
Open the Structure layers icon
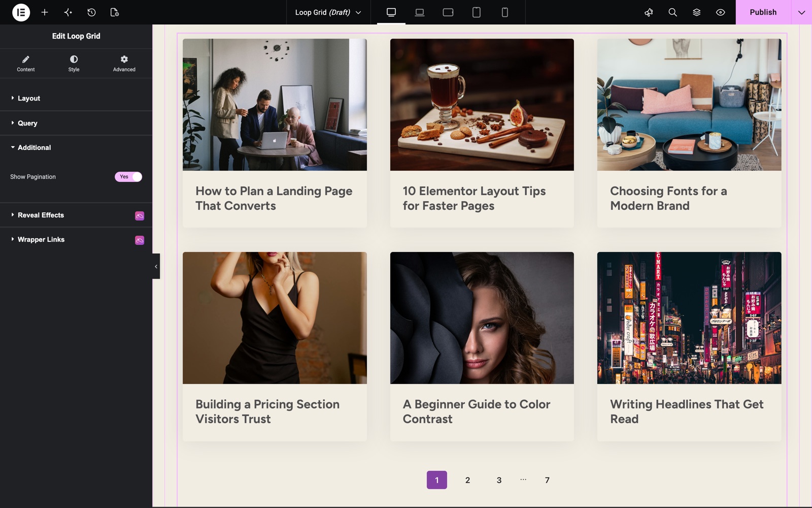696,12
